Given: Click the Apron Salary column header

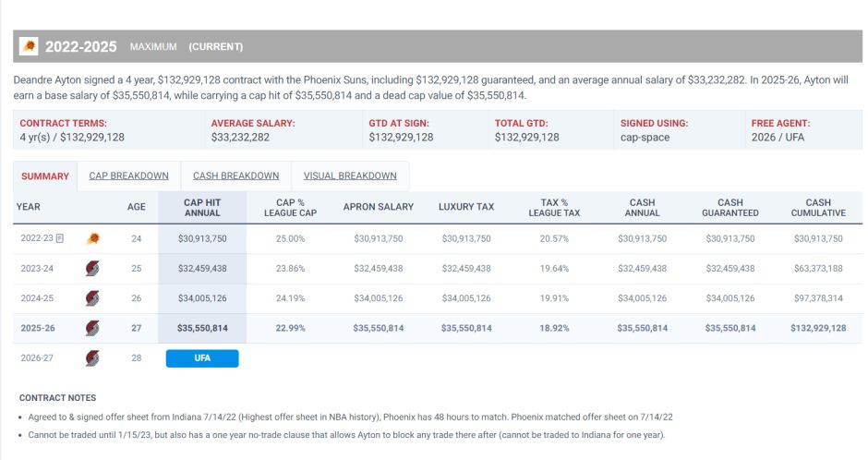Looking at the screenshot, I should (378, 207).
